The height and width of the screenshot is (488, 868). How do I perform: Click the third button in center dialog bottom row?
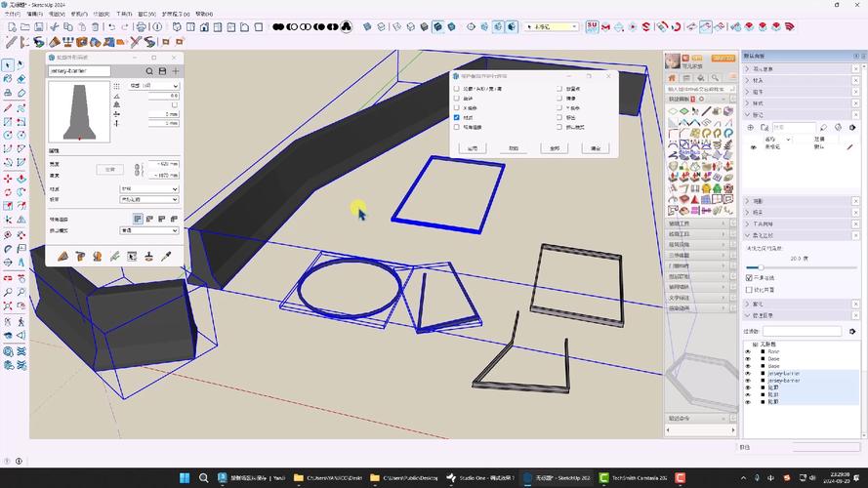point(555,148)
